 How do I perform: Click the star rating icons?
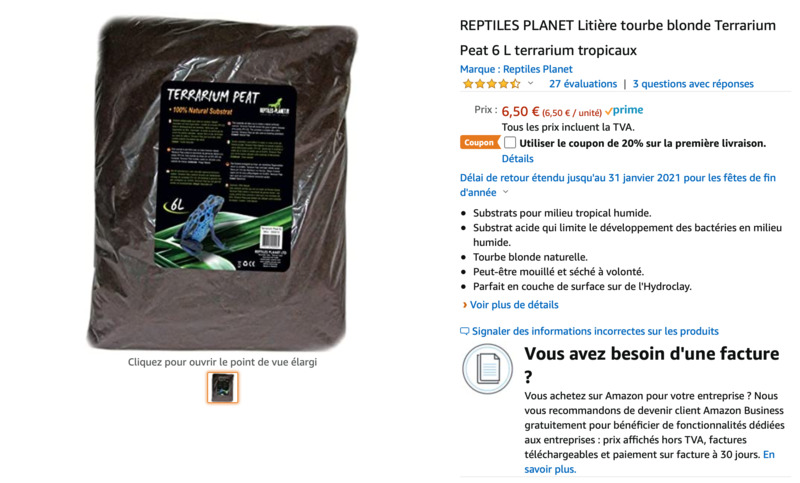(491, 84)
